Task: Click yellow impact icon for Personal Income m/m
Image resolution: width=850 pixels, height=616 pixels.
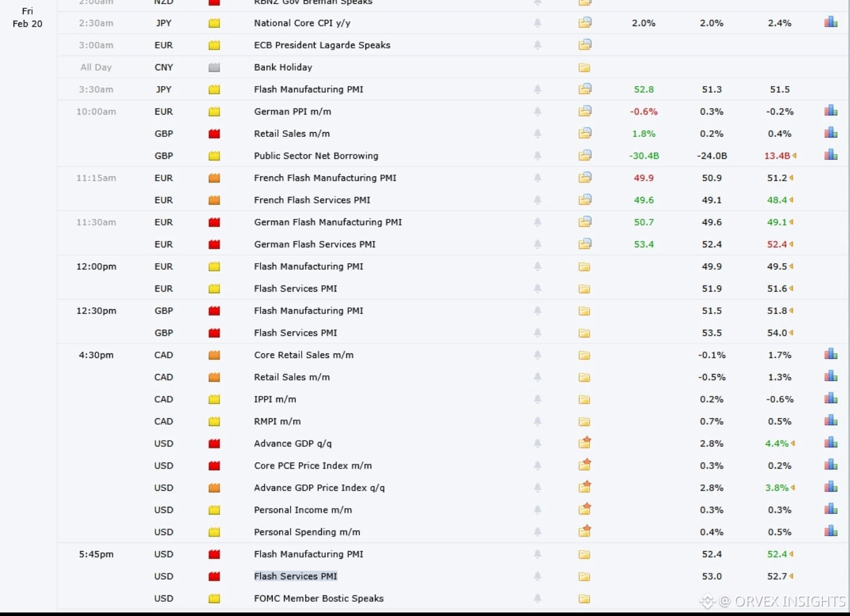Action: (214, 510)
